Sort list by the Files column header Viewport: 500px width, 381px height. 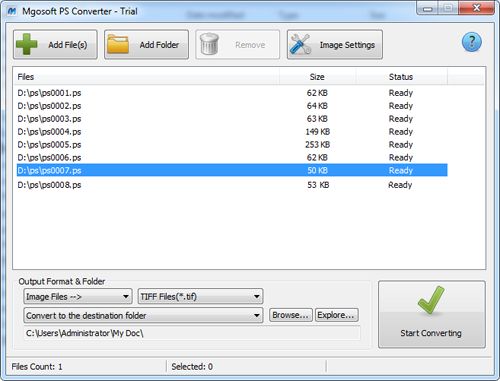point(146,77)
